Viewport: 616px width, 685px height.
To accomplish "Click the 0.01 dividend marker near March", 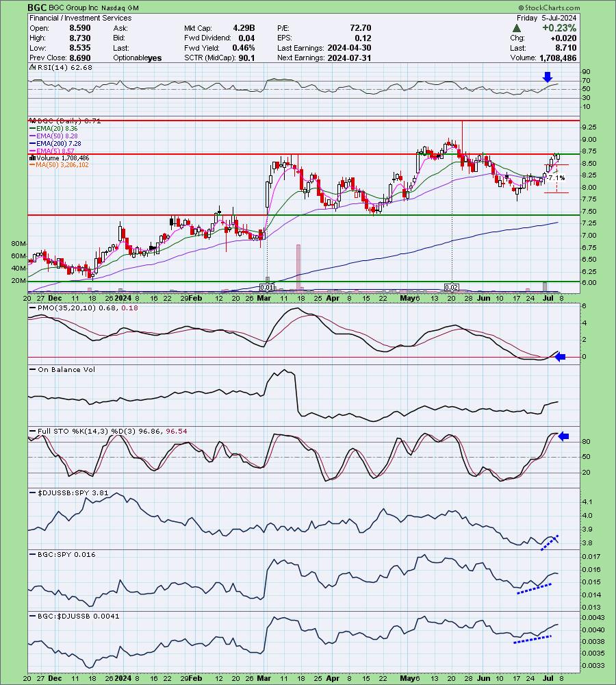I will tap(266, 288).
